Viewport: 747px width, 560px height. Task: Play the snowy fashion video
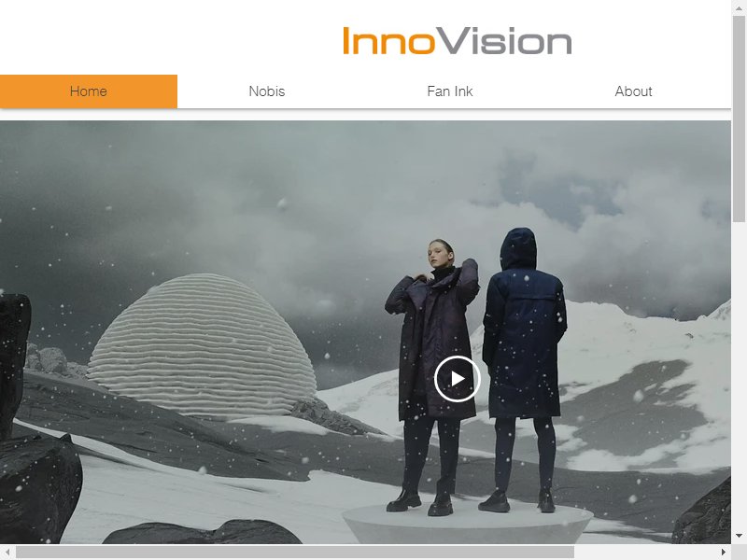point(457,379)
